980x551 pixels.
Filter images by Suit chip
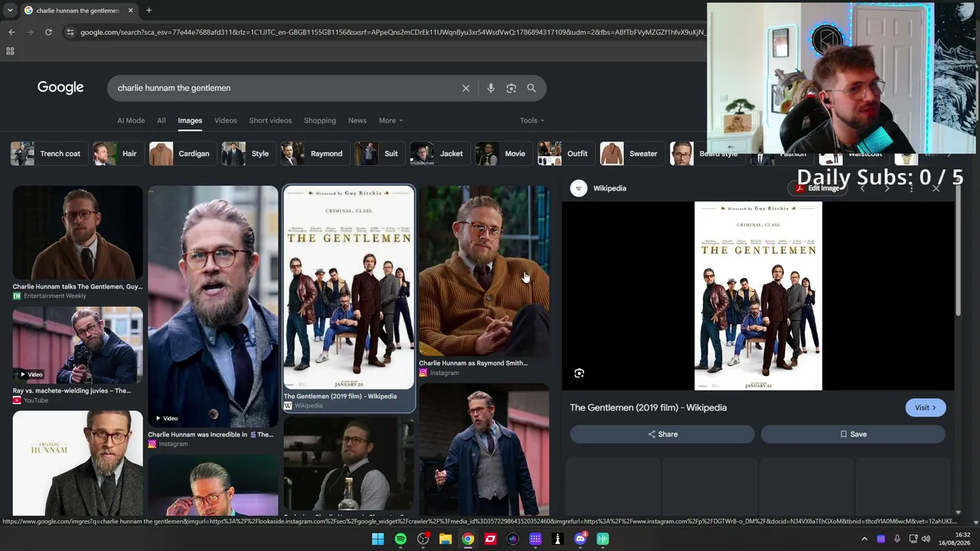[378, 154]
